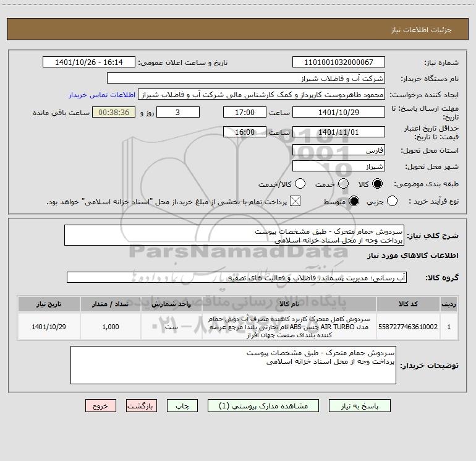The image size is (476, 461).
Task: Click the تاریخ نیاز column header
Action: (49, 304)
